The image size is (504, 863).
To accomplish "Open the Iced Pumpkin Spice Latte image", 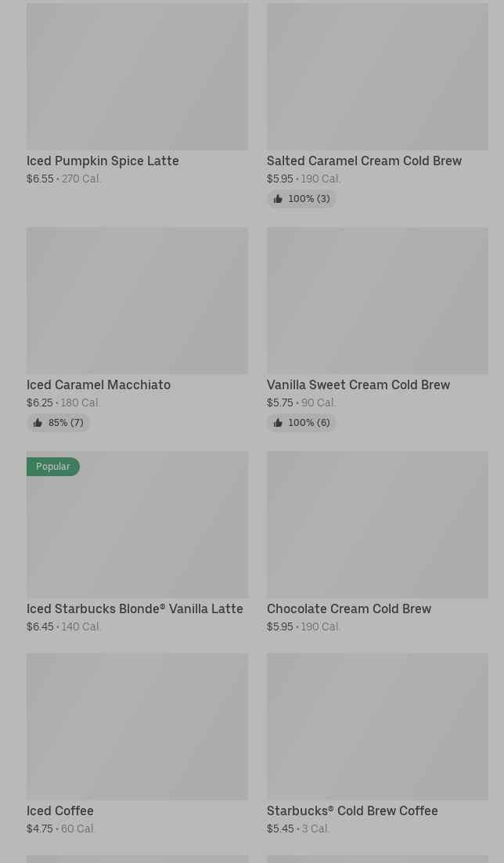I will (x=137, y=77).
